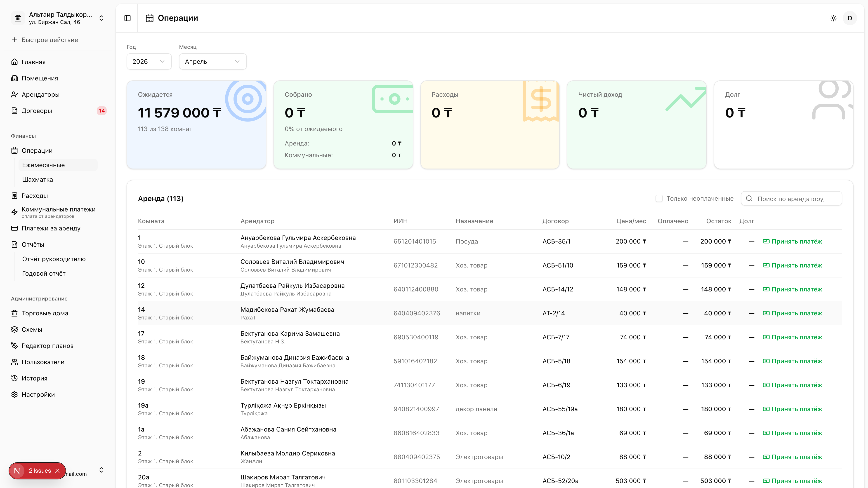
Task: Click the Арендаторы person icon
Action: [14, 95]
